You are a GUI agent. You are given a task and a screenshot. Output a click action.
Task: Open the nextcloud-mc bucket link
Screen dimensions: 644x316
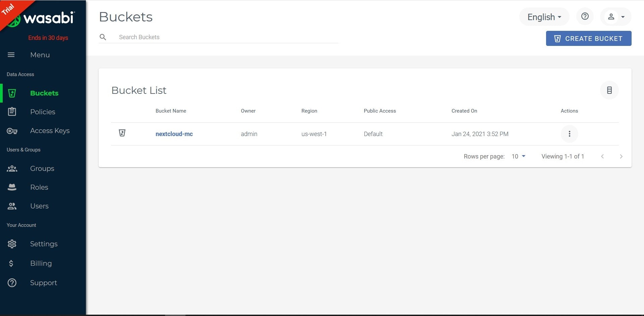click(x=174, y=134)
